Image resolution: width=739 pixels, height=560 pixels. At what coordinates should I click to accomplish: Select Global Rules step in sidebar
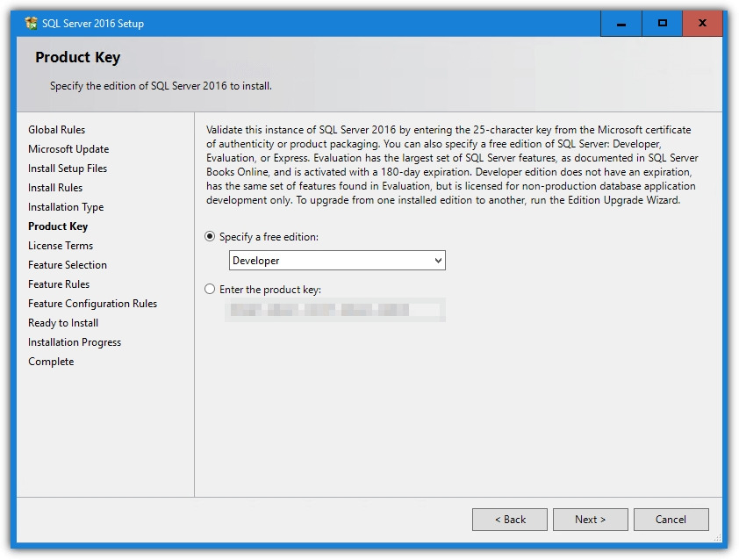[56, 130]
